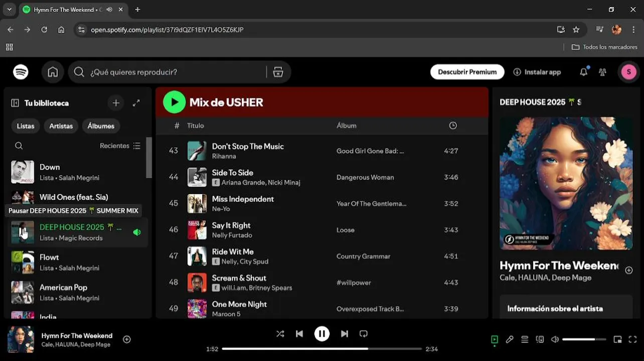The image size is (644, 361).
Task: Open the Flowt playlist
Action: pyautogui.click(x=78, y=262)
